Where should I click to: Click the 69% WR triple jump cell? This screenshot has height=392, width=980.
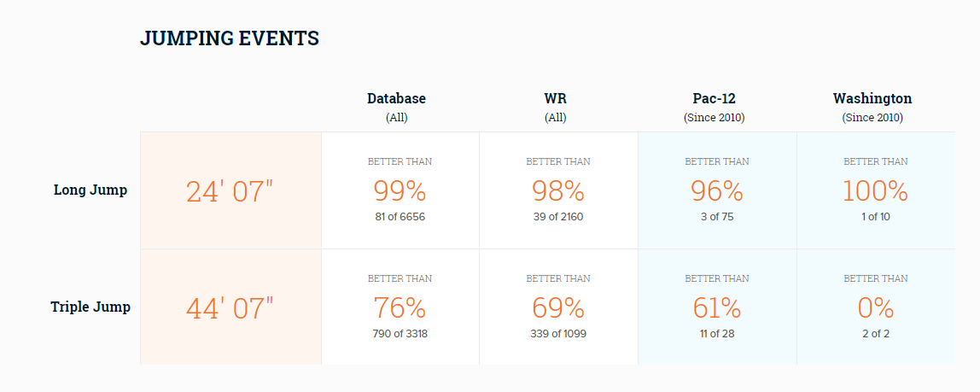point(559,307)
